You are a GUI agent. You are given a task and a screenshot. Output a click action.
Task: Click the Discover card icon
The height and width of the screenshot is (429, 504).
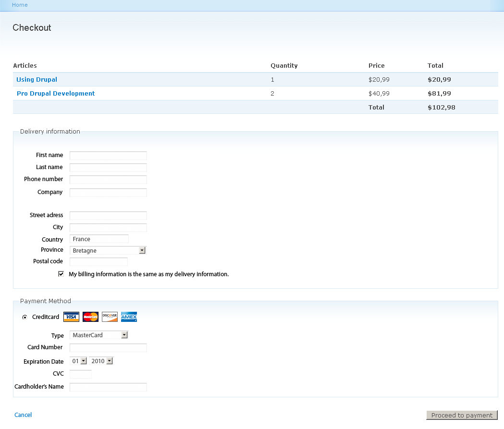tap(110, 317)
